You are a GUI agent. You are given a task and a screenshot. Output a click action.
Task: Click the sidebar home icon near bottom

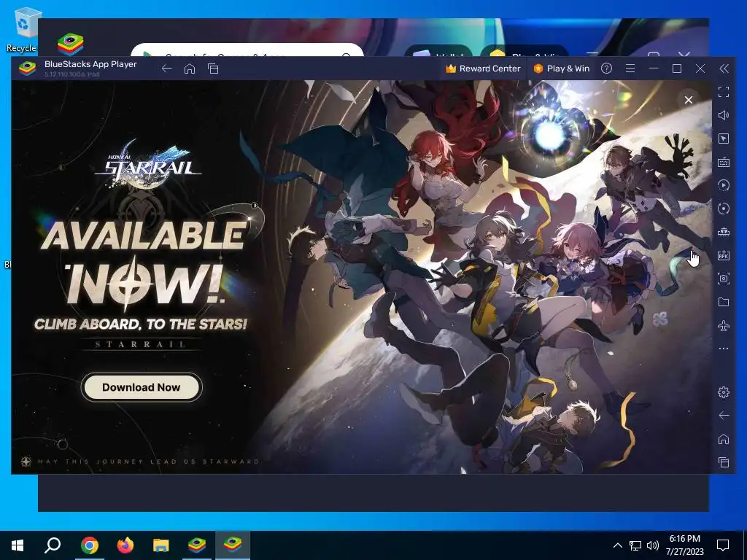[724, 438]
